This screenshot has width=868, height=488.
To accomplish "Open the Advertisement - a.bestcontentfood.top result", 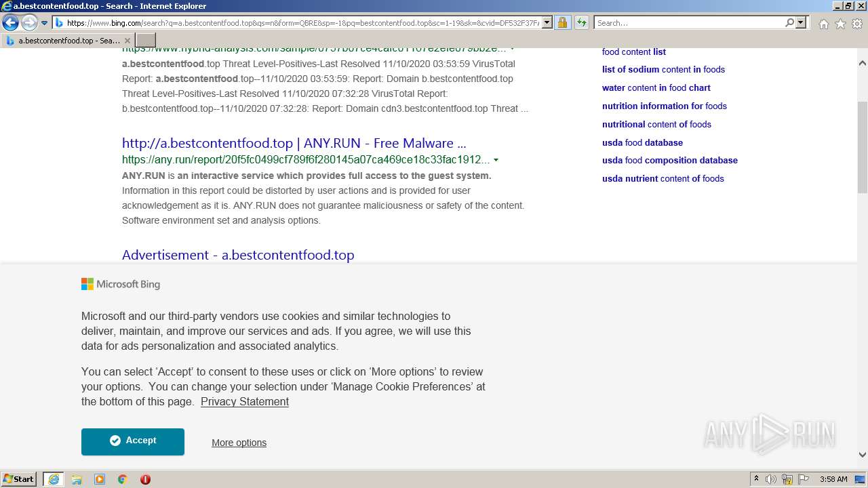I will (238, 255).
